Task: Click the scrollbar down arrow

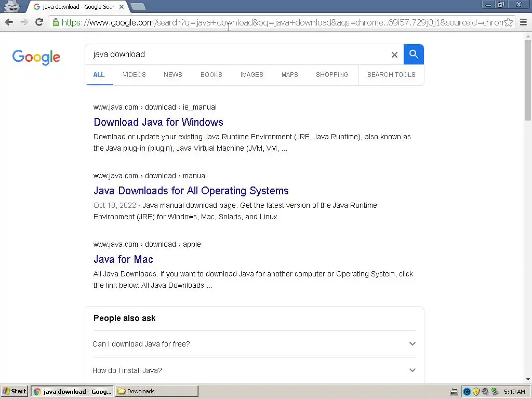Action: [x=528, y=379]
